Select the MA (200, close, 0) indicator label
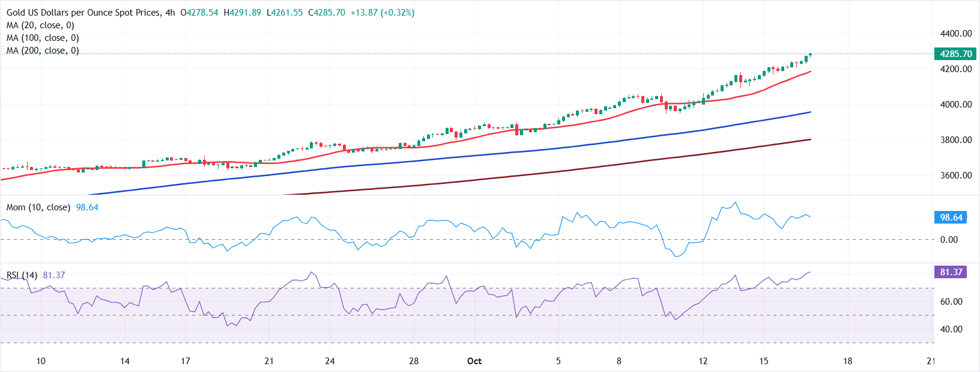The image size is (980, 372). [x=43, y=50]
